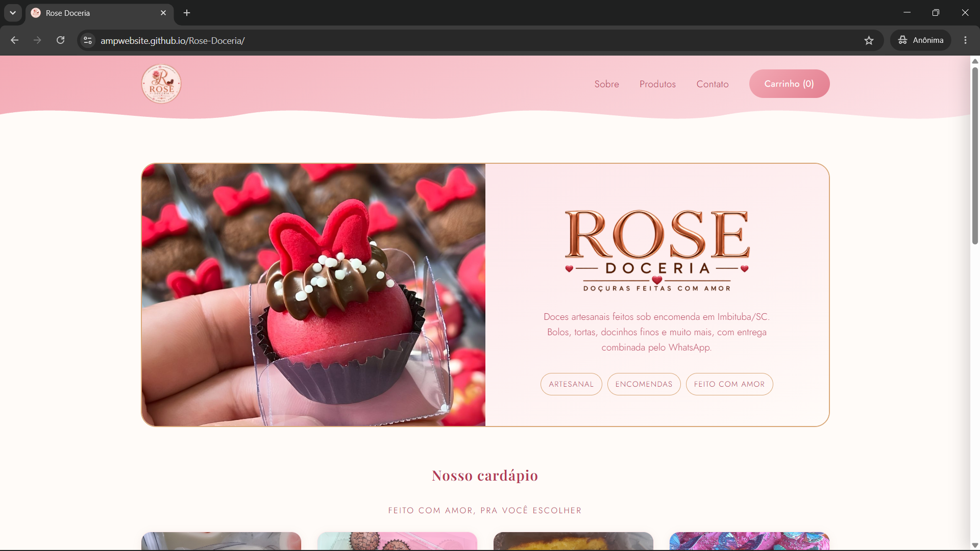The height and width of the screenshot is (551, 980).
Task: Click the Anônima incognito profile button
Action: pos(921,40)
